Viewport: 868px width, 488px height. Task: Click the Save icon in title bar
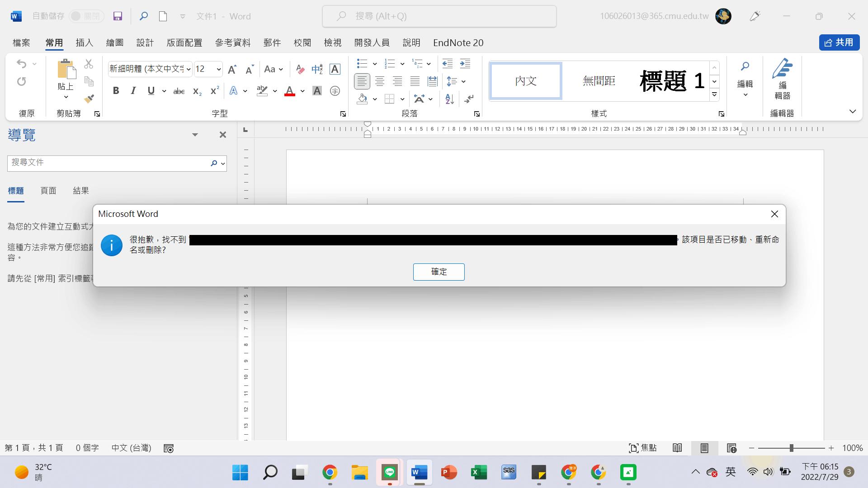pyautogui.click(x=118, y=16)
